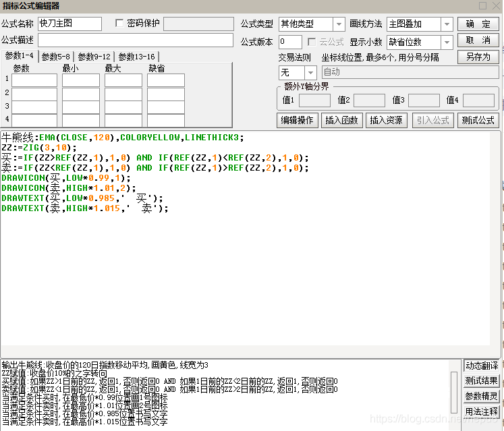Viewport: 504px width, 431px height.
Task: Click the 取消 button
Action: tap(478, 40)
